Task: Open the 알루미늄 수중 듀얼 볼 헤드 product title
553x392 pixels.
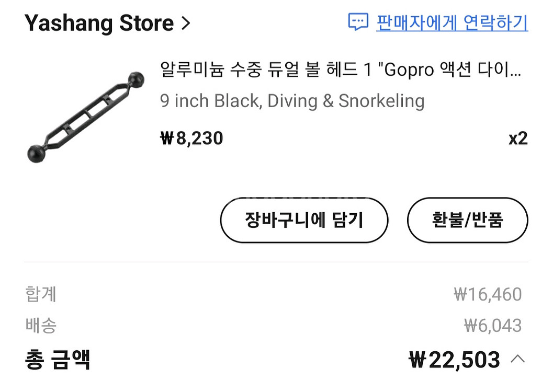Action: coord(335,70)
